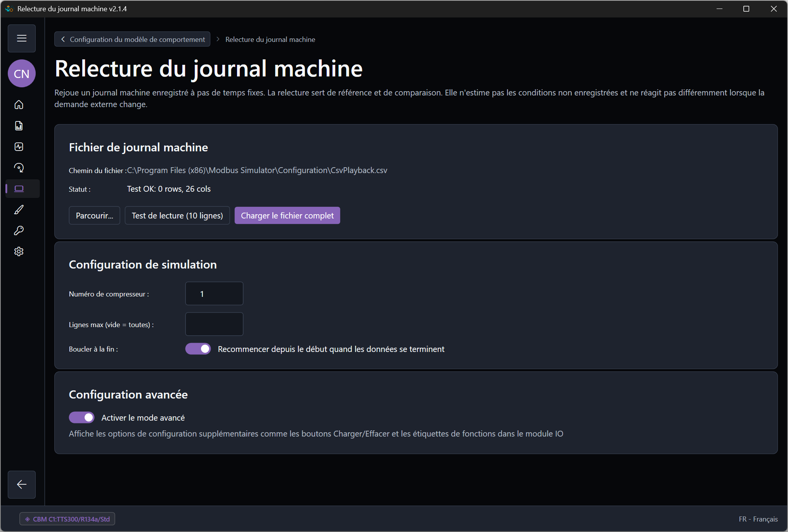Toggle the Boucler à la fin switch
The height and width of the screenshot is (532, 788).
click(198, 349)
